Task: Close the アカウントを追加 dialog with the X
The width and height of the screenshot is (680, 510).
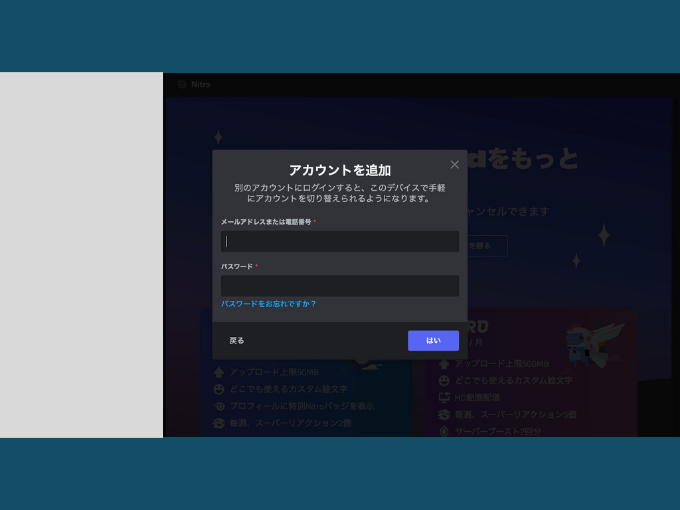Action: (454, 164)
